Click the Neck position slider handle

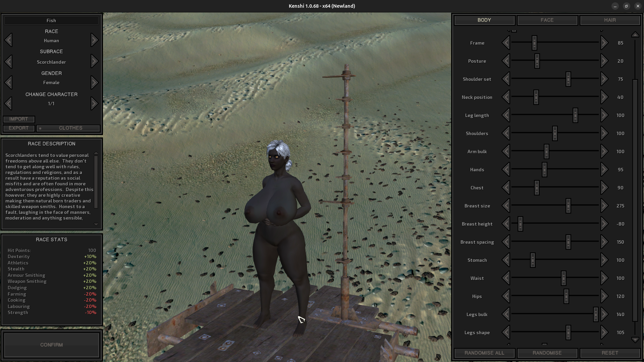(x=536, y=97)
